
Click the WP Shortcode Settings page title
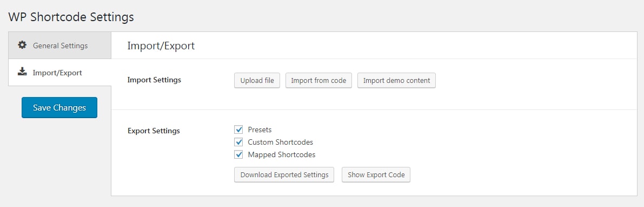tap(71, 17)
